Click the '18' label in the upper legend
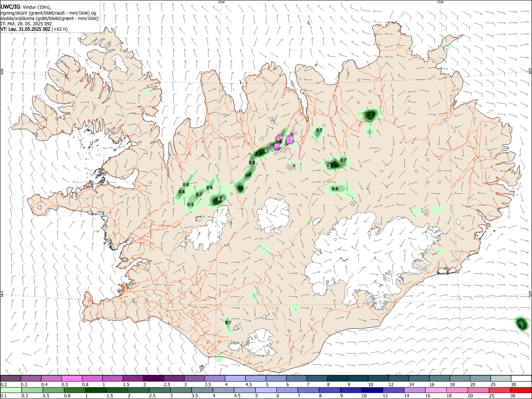 coord(452,384)
